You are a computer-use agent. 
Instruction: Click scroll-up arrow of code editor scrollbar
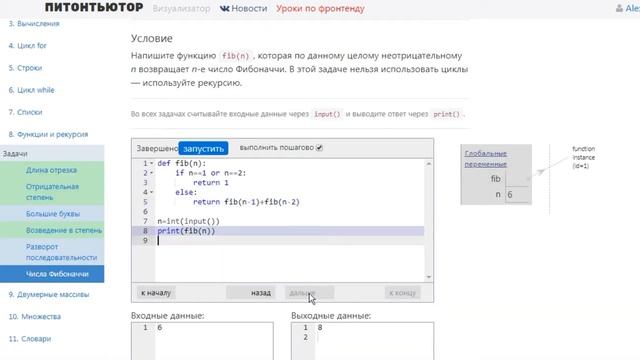tap(429, 164)
